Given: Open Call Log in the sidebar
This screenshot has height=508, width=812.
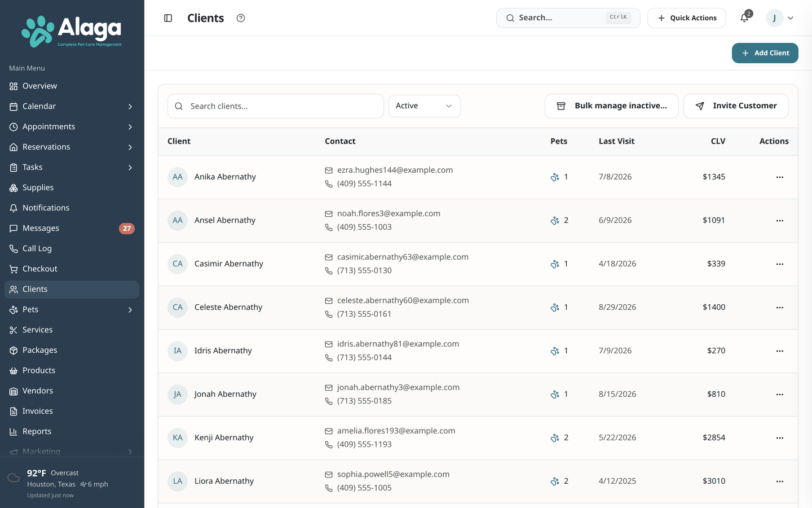Looking at the screenshot, I should point(72,249).
